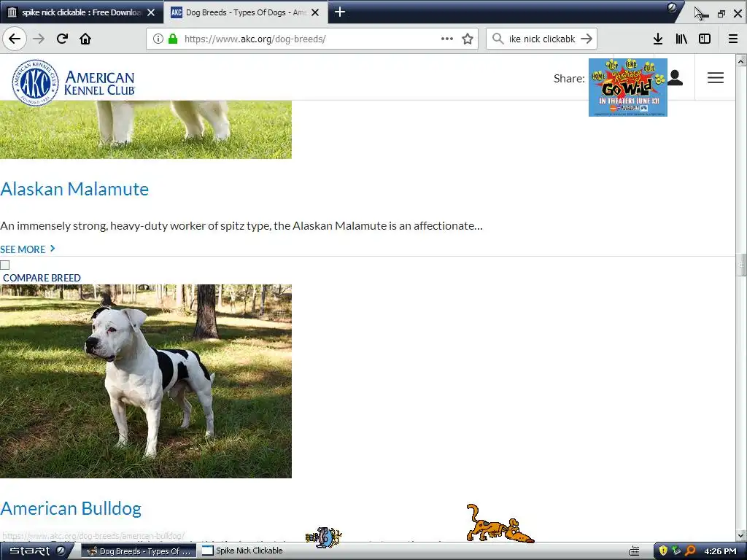This screenshot has width=747, height=560.
Task: Click the orange Spike dog desktop pet
Action: pos(500,524)
